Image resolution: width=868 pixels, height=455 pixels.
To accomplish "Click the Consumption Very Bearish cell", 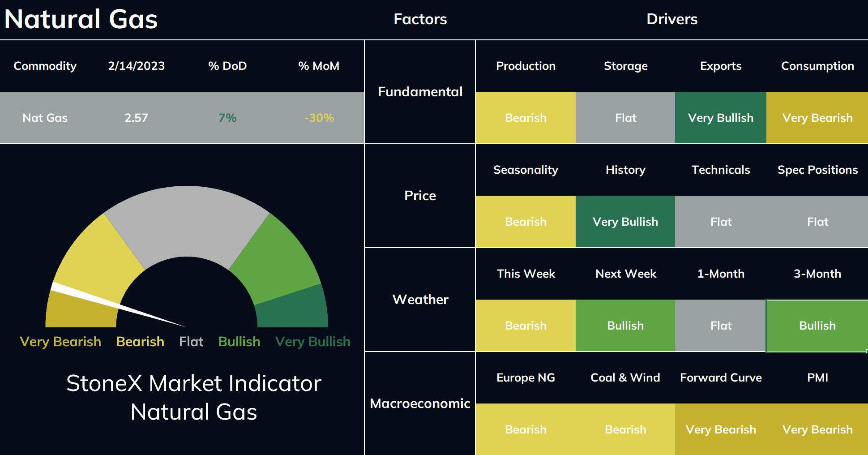I will pyautogui.click(x=817, y=118).
